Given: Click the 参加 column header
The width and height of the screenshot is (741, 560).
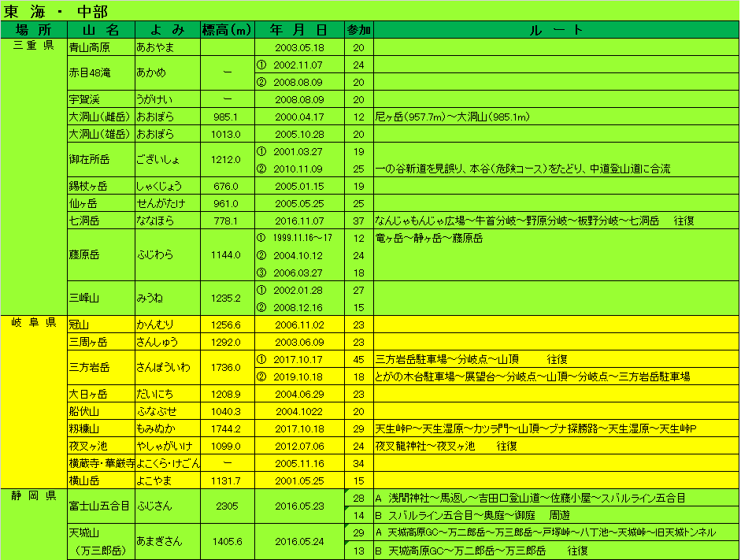Looking at the screenshot, I should 359,30.
